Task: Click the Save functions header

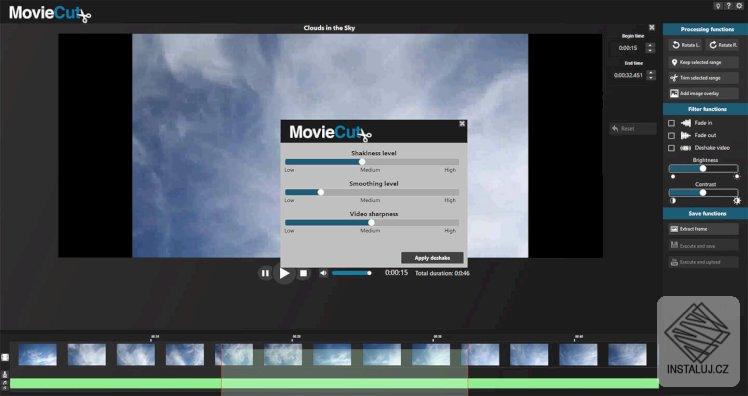Action: (x=706, y=214)
